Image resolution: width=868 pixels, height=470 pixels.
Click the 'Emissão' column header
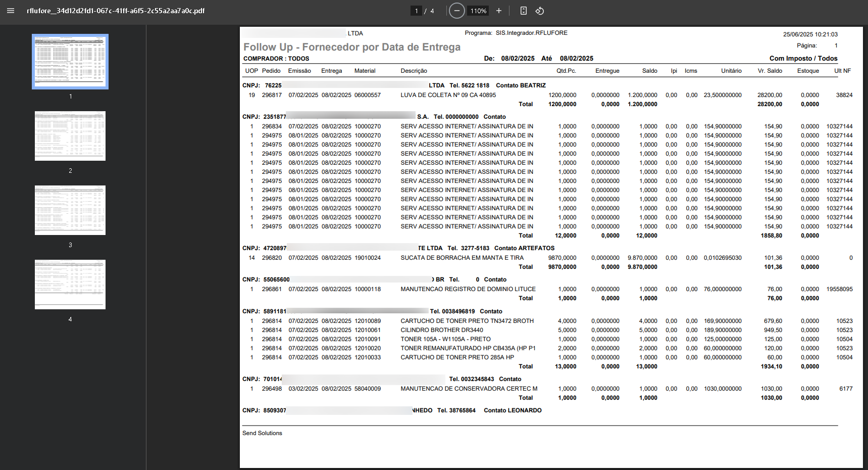(x=299, y=71)
